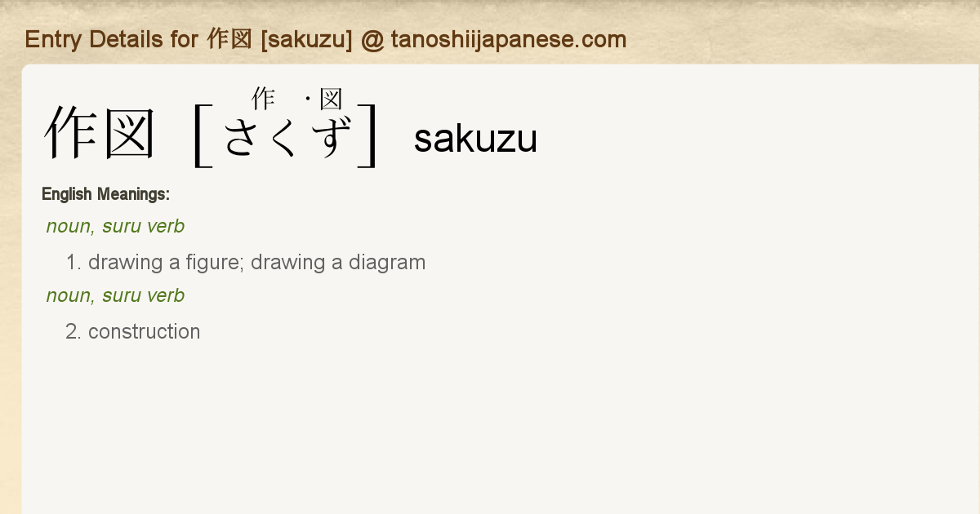980x514 pixels.
Task: Click the opening square bracket before さくず
Action: (x=202, y=135)
